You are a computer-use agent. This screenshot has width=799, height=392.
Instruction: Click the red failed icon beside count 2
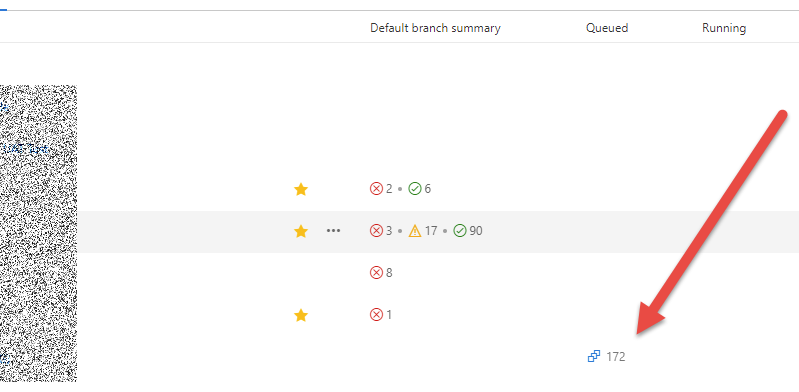point(376,189)
